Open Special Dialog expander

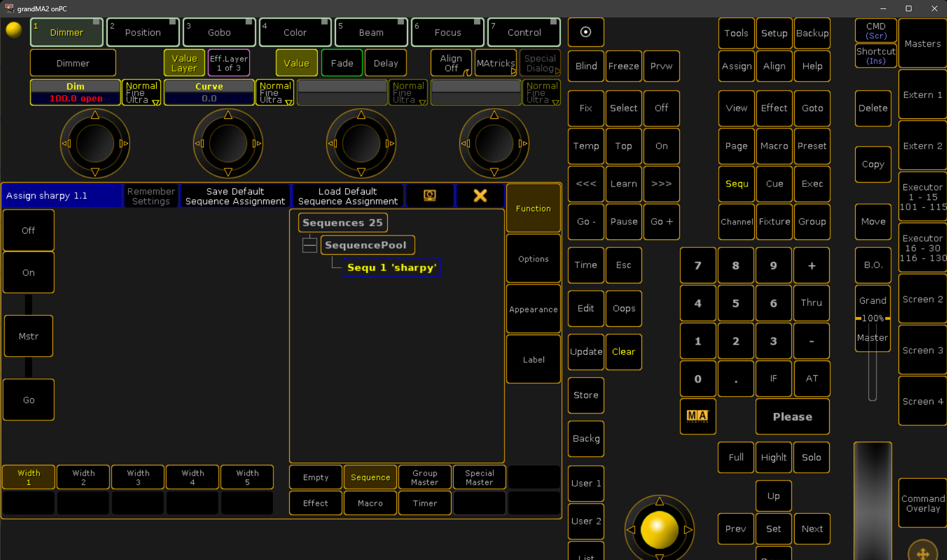pos(541,63)
